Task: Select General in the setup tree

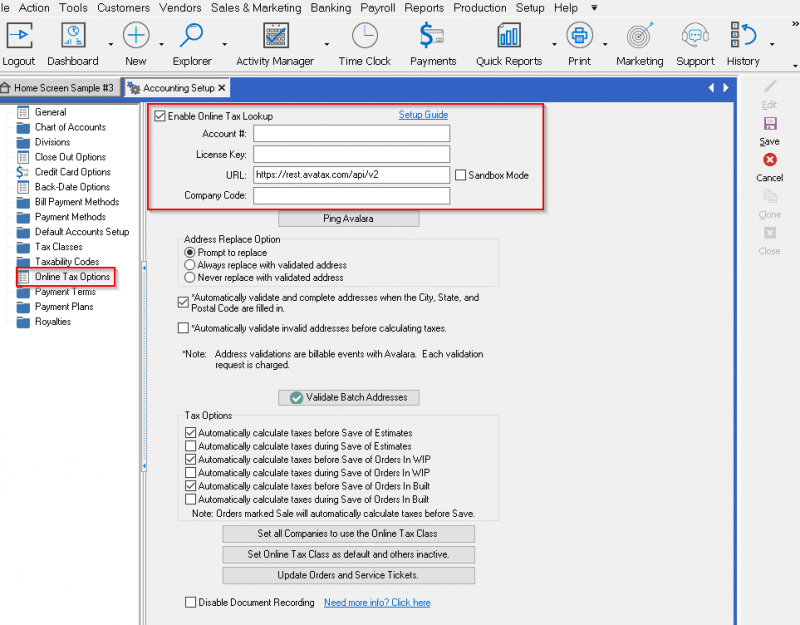Action: pyautogui.click(x=50, y=112)
